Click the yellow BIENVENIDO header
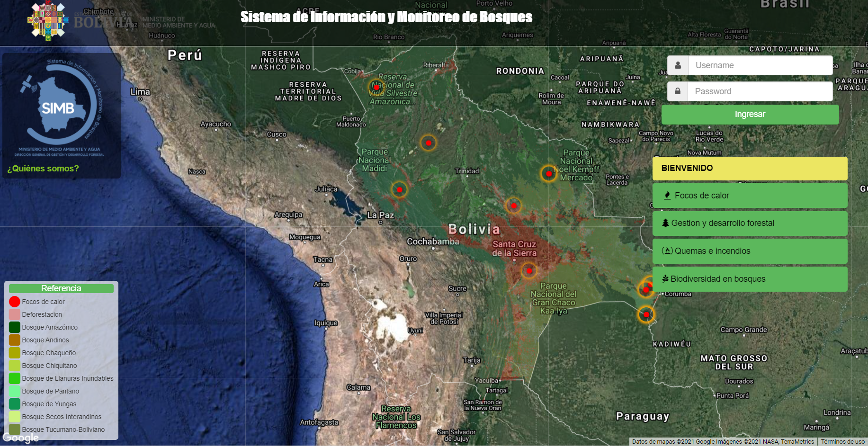This screenshot has height=447, width=868. [x=750, y=168]
